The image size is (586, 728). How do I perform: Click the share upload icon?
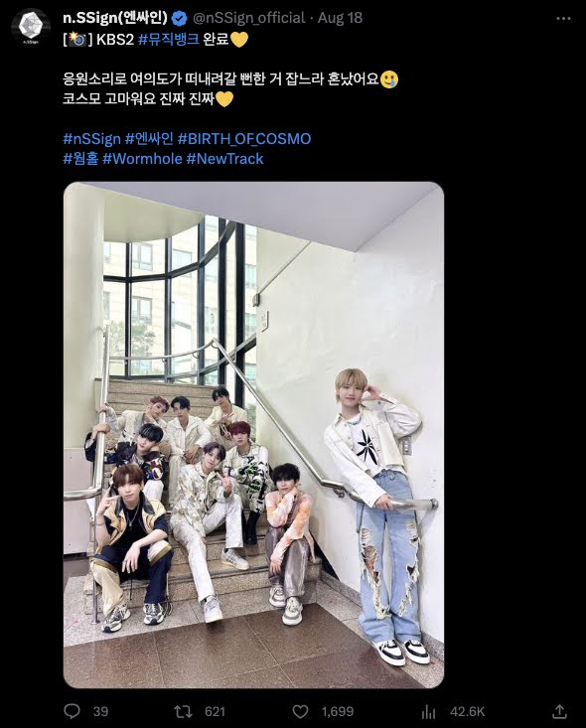[559, 711]
